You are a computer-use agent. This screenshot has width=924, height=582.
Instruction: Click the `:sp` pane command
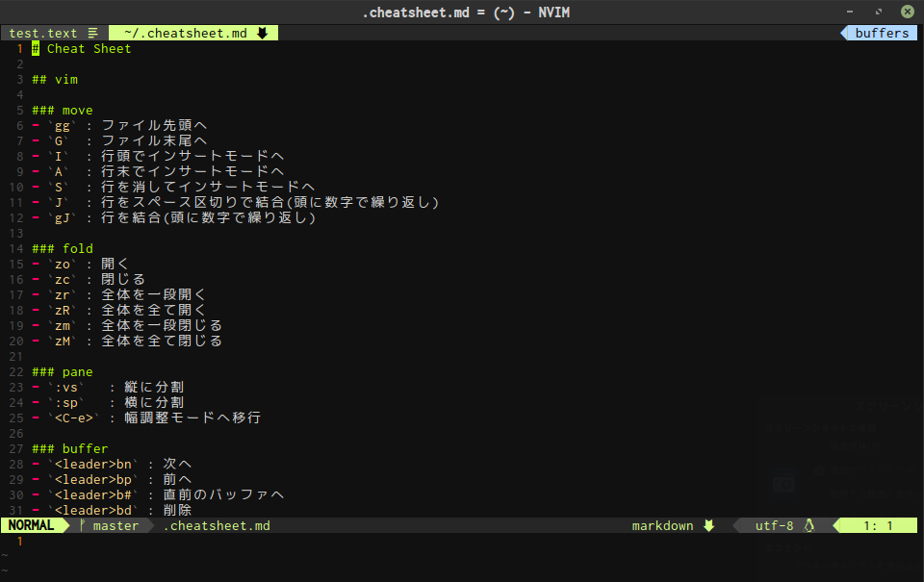(66, 402)
